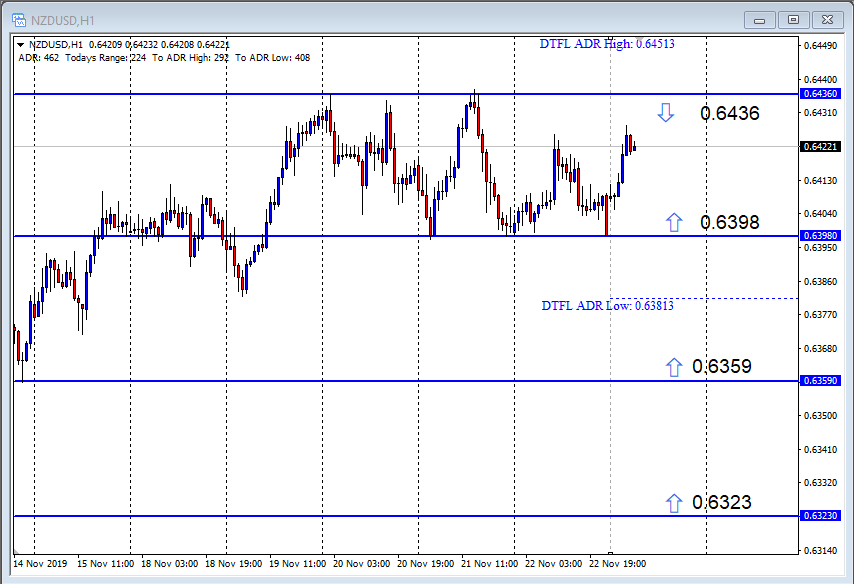The image size is (854, 584).
Task: Select the 'DTFL ADR High: 0.64513' label
Action: (x=607, y=44)
